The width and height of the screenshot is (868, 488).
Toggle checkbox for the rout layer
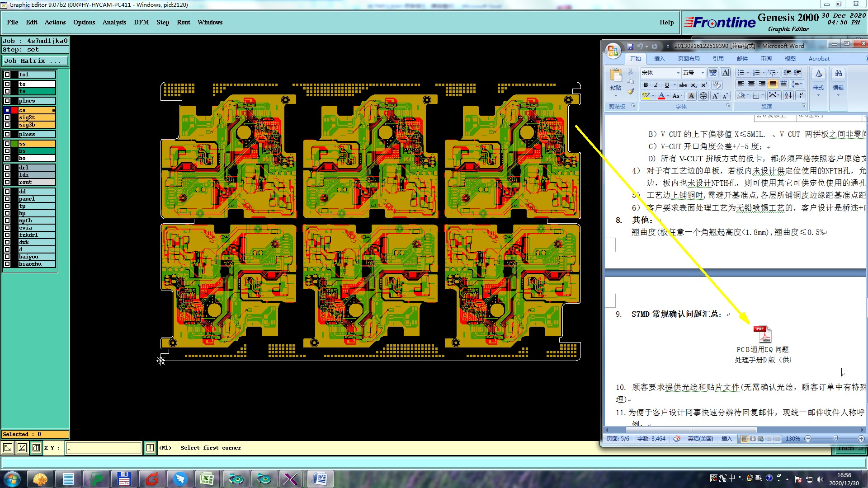pyautogui.click(x=7, y=182)
